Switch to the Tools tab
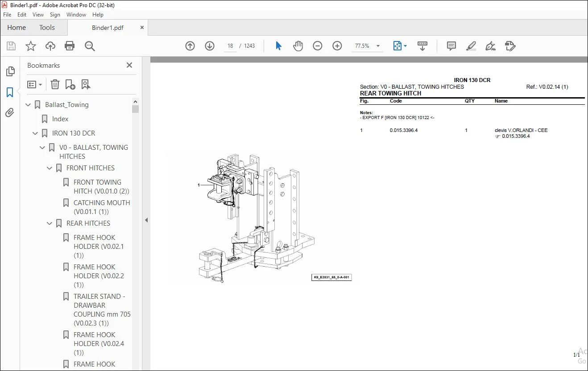This screenshot has width=588, height=371. (47, 28)
